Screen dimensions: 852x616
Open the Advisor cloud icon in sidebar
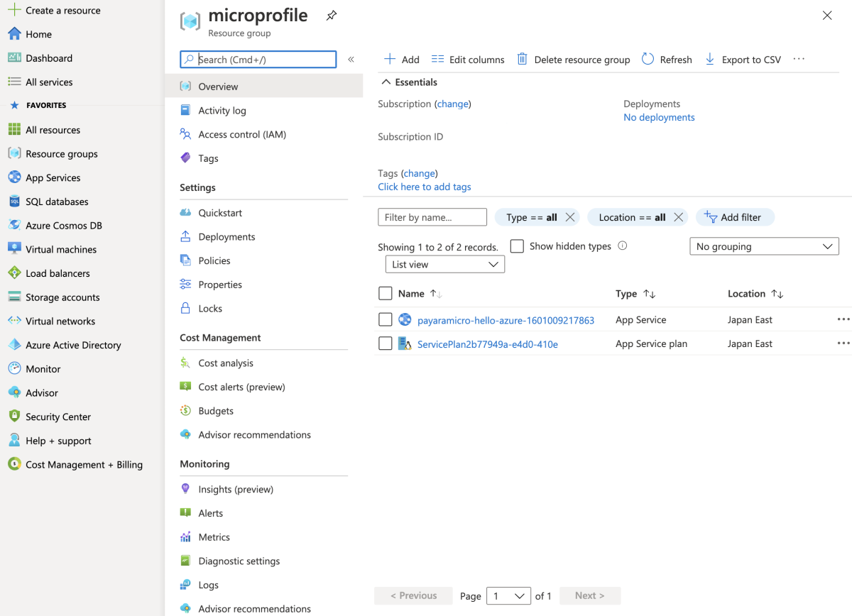14,392
